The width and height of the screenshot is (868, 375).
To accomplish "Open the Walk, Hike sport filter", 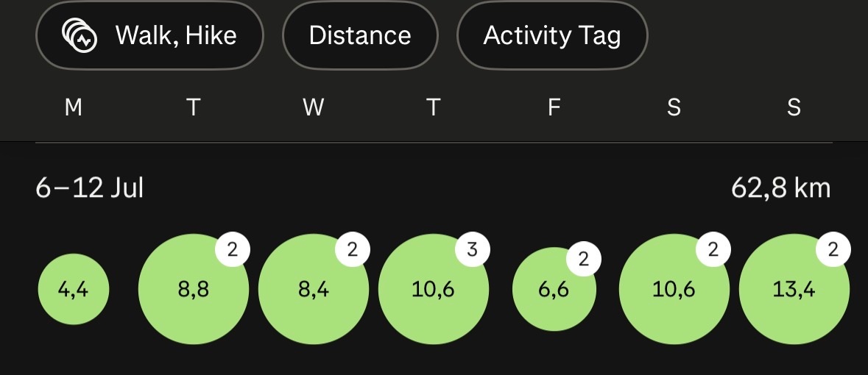I will [x=149, y=35].
